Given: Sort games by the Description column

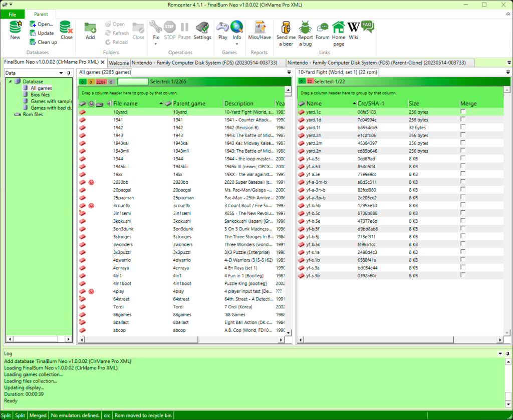Looking at the screenshot, I should click(248, 104).
